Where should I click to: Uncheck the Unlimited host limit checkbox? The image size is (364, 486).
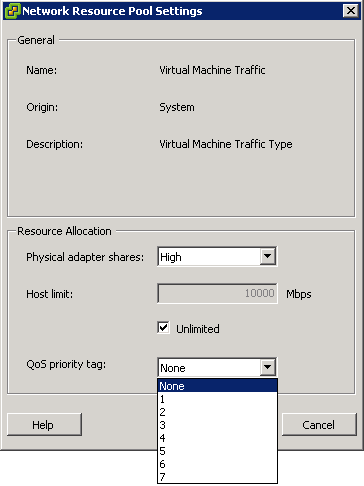tap(163, 328)
